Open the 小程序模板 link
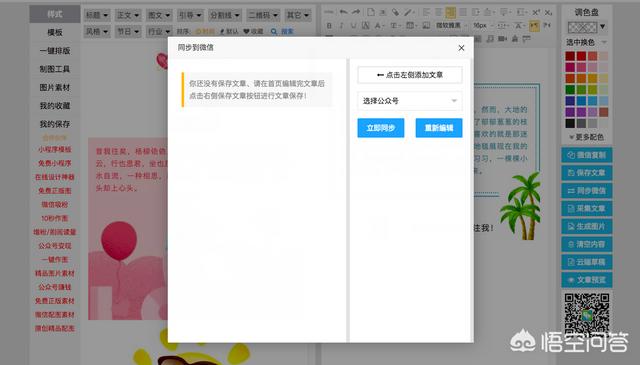640x365 pixels. tap(55, 149)
